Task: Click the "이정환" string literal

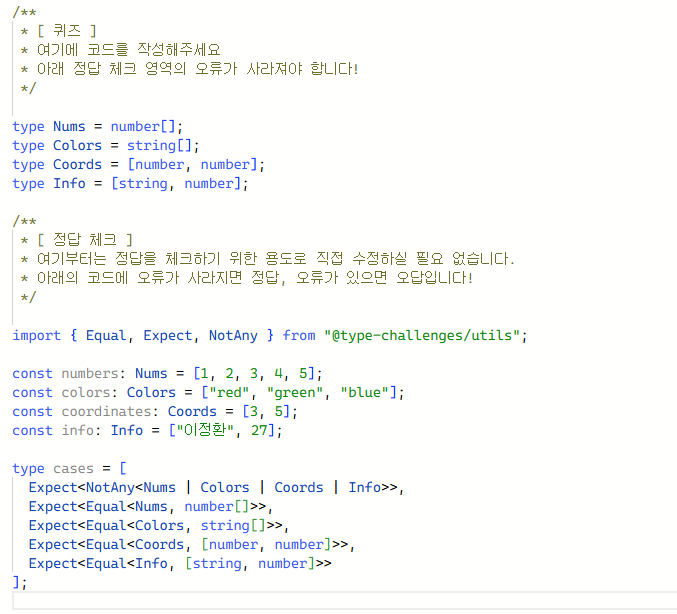Action: tap(205, 430)
